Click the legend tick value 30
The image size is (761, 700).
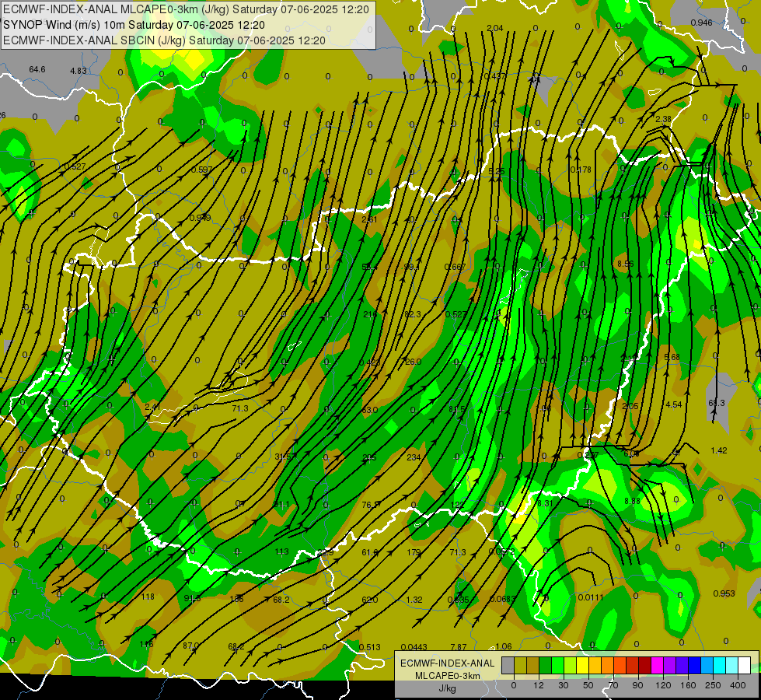564,685
